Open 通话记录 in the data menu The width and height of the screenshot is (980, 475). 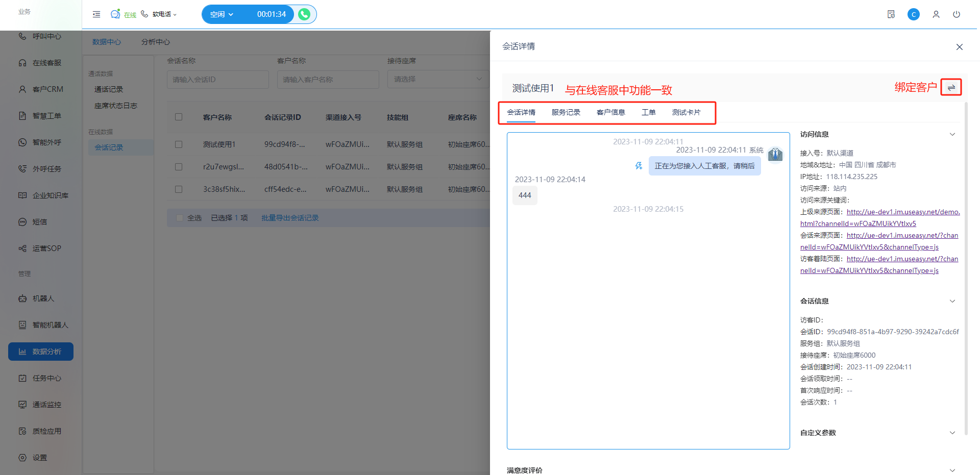pyautogui.click(x=109, y=89)
